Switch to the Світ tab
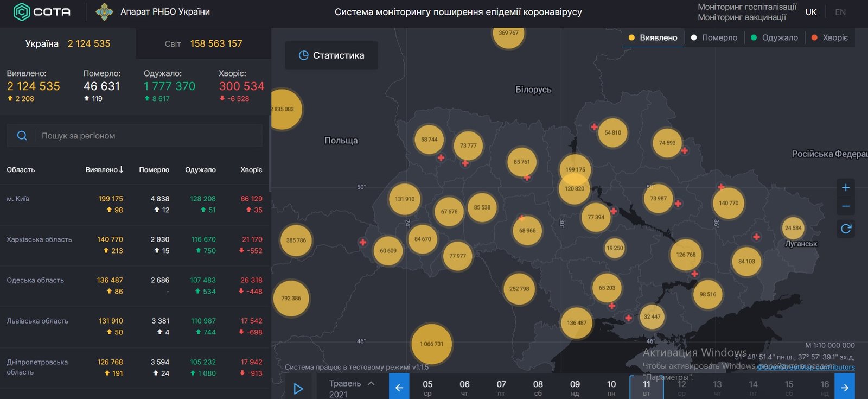 [203, 43]
